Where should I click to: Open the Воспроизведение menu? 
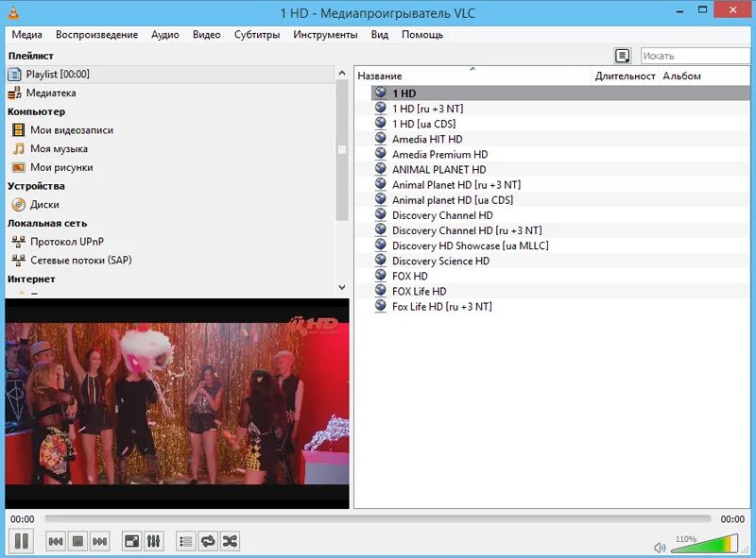tap(97, 35)
